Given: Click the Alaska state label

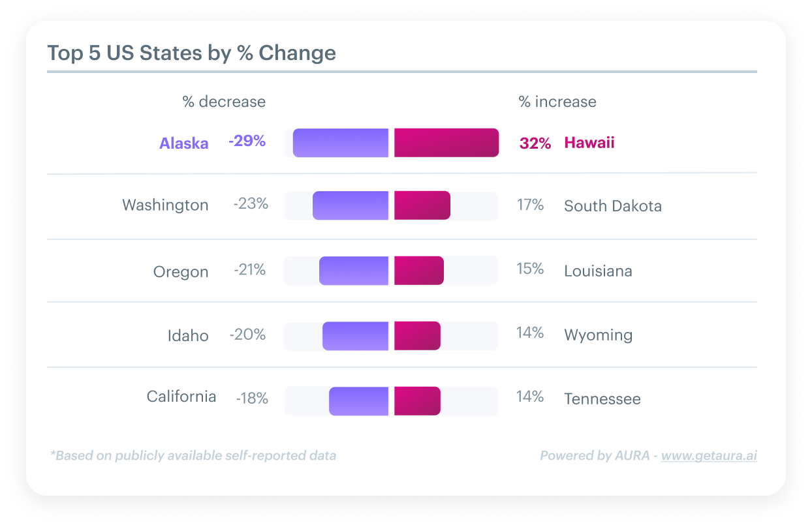Looking at the screenshot, I should (184, 143).
